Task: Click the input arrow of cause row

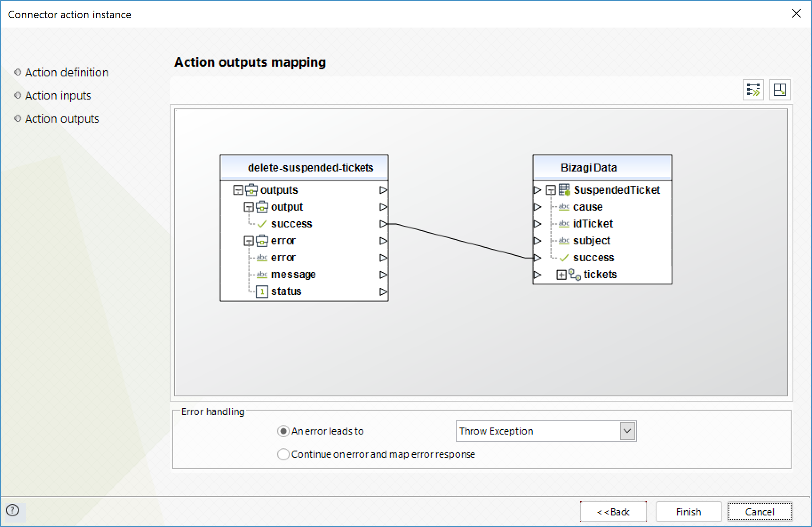Action: tap(537, 207)
